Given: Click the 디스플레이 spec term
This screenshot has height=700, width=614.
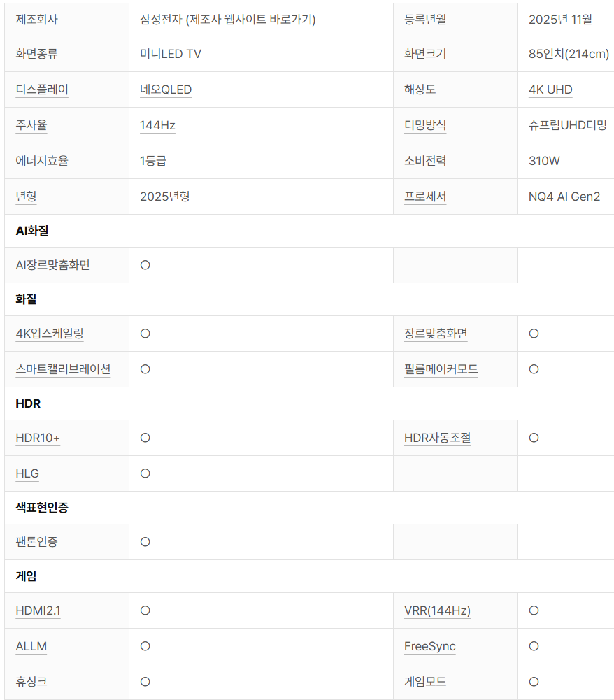Looking at the screenshot, I should point(42,90).
